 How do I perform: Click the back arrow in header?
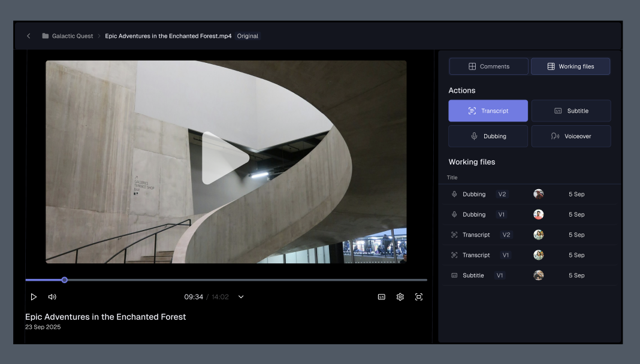pos(28,36)
